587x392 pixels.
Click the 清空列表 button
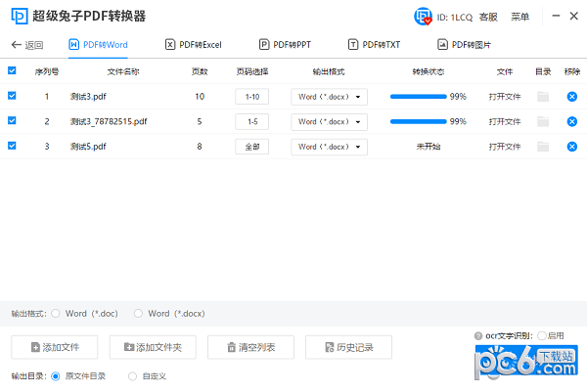click(250, 347)
